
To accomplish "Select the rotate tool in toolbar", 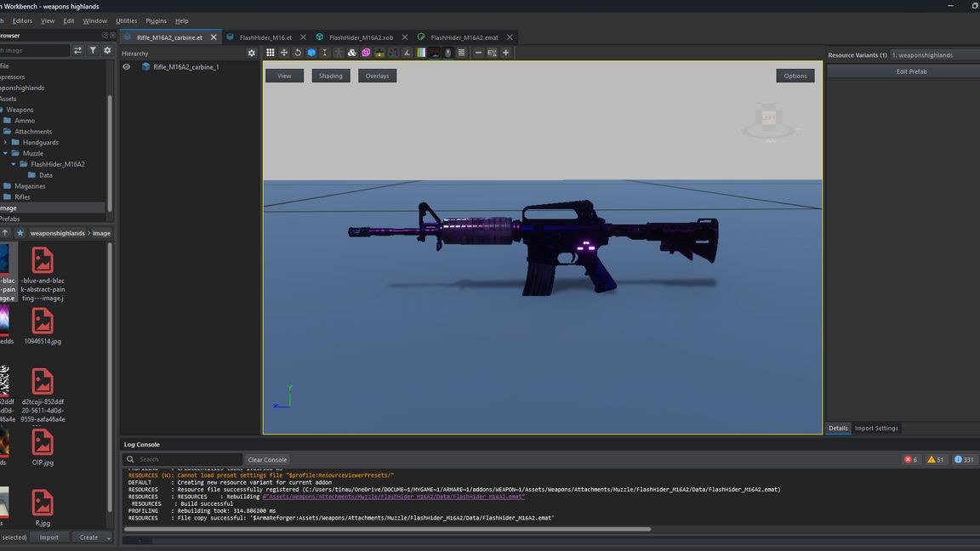I will [x=298, y=53].
